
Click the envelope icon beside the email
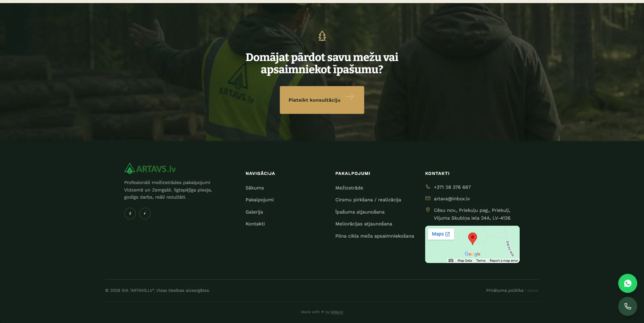428,198
